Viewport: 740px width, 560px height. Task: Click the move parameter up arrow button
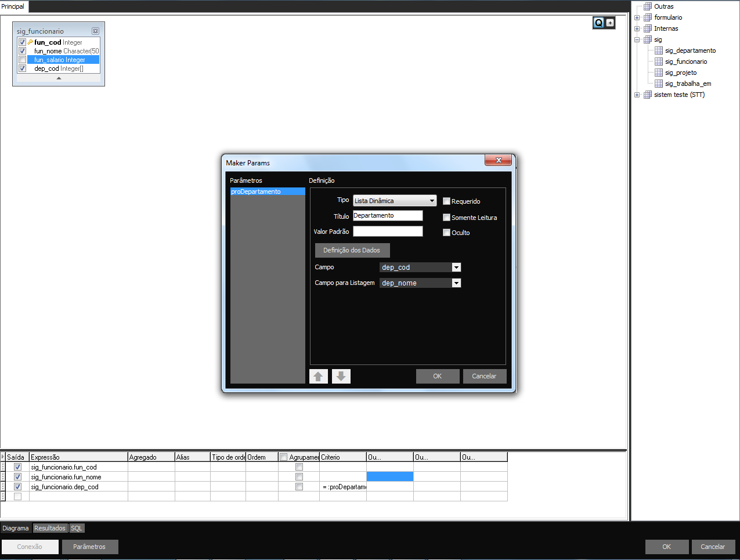[318, 377]
